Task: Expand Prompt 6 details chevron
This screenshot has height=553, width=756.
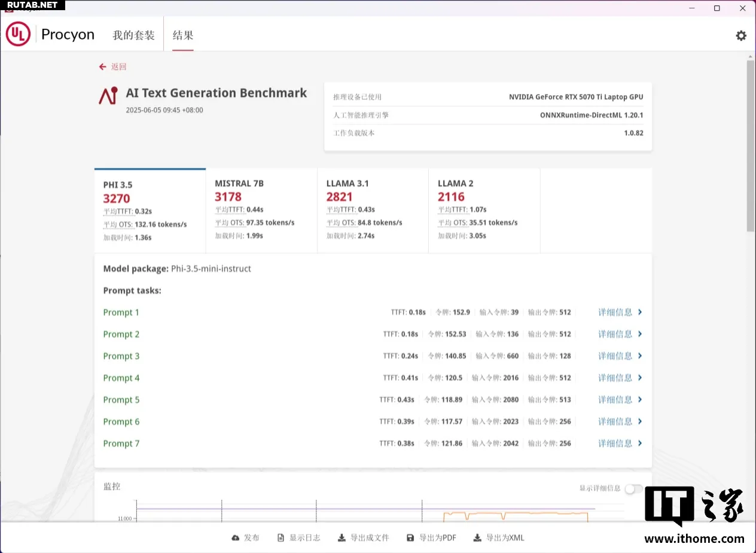Action: coord(640,421)
